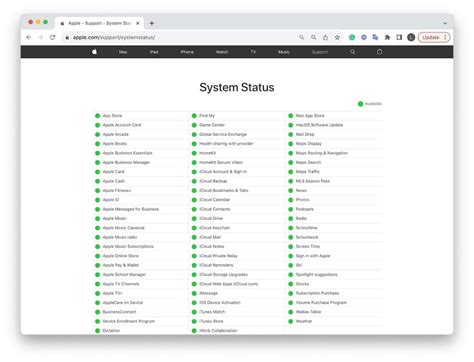Reload the System Status page

pos(52,37)
